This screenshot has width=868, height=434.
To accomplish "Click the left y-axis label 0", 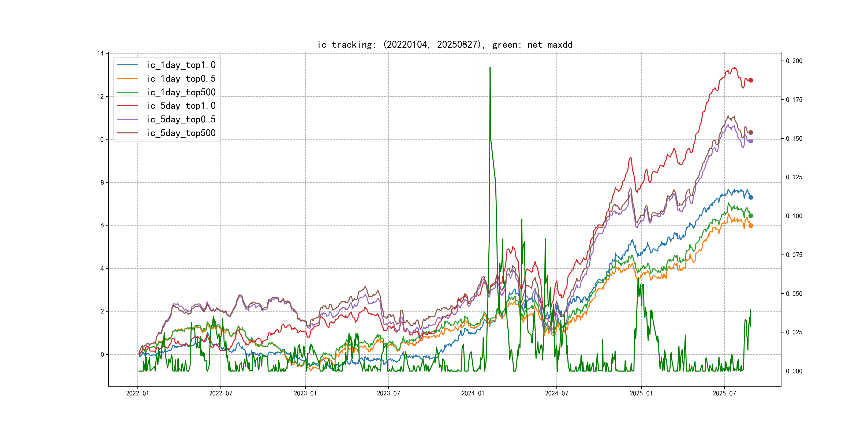I will tap(102, 354).
